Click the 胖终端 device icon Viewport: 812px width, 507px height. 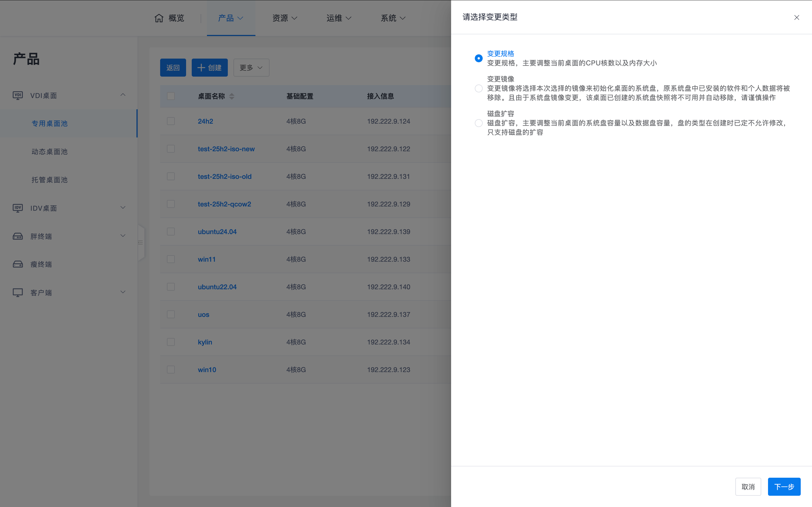pyautogui.click(x=18, y=236)
